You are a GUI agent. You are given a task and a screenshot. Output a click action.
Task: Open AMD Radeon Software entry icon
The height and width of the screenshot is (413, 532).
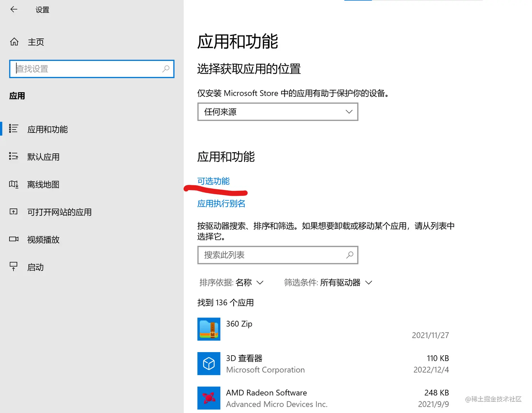(209, 398)
